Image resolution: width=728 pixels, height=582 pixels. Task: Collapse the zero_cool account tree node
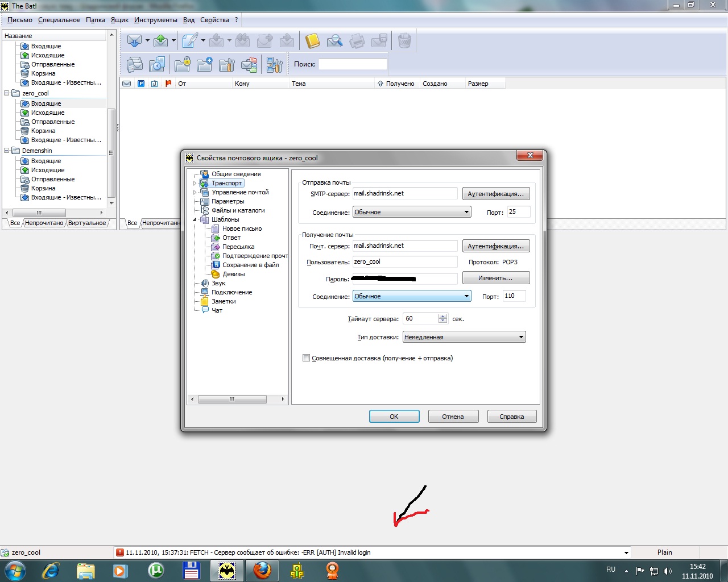coord(7,93)
